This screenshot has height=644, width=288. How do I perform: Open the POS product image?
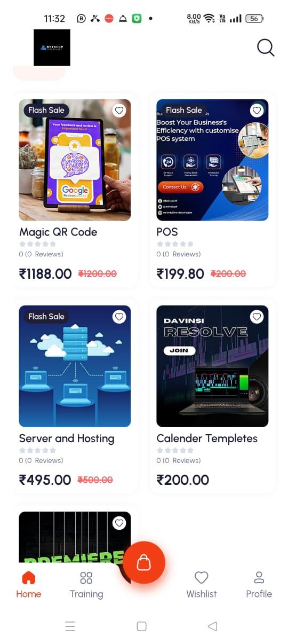(212, 160)
